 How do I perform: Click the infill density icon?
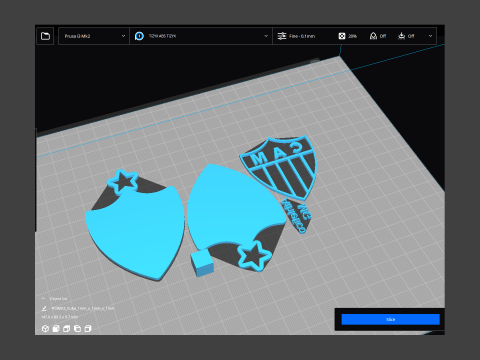(342, 36)
